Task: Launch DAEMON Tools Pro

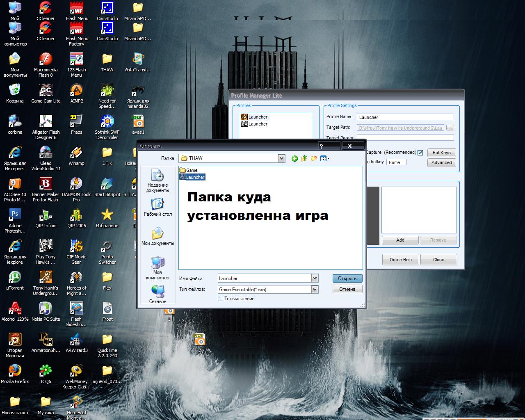Action: tap(76, 189)
